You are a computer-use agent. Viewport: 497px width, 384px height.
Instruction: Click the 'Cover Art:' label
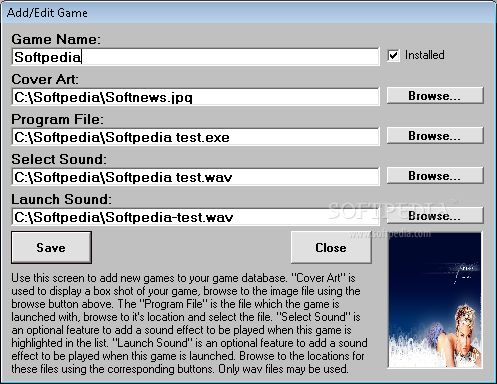[45, 79]
